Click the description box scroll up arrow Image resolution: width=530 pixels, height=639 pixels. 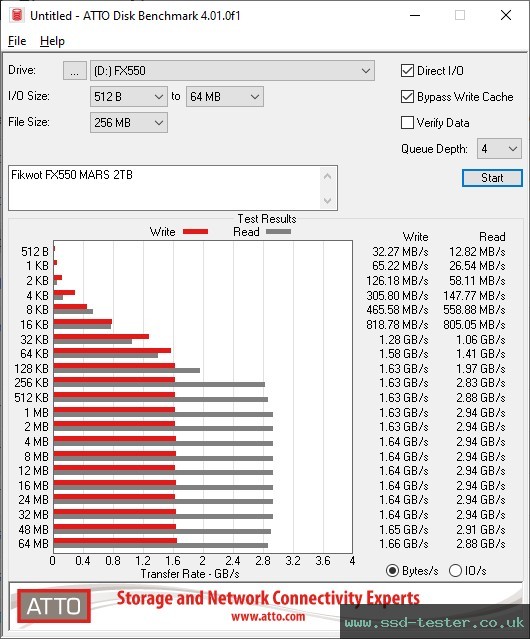tap(328, 176)
